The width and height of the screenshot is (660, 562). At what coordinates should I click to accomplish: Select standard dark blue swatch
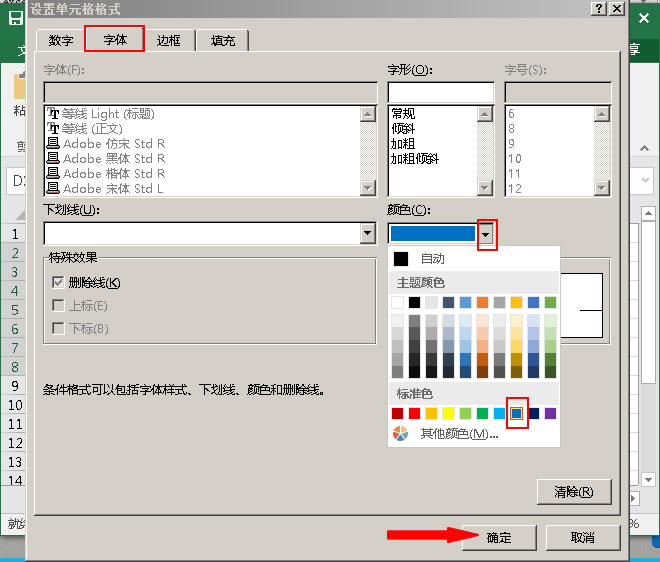pos(533,413)
